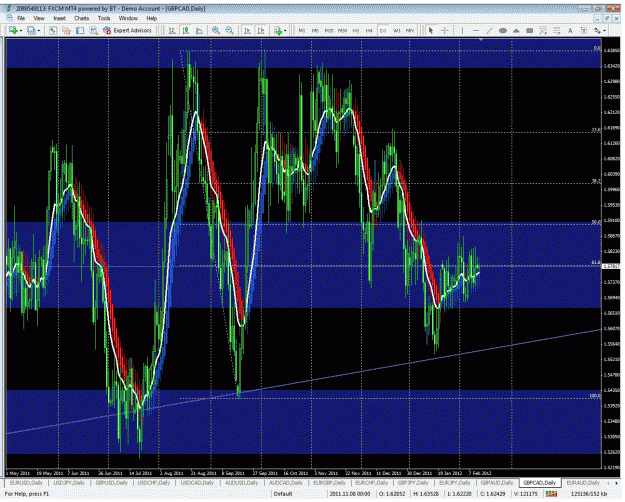This screenshot has width=625, height=502.
Task: Select the M15 timeframe
Action: (x=329, y=30)
